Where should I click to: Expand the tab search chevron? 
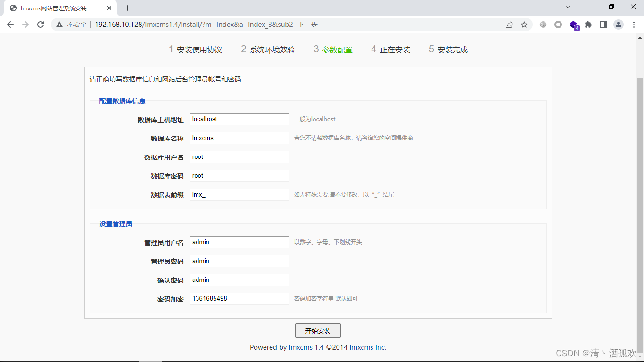pos(568,7)
